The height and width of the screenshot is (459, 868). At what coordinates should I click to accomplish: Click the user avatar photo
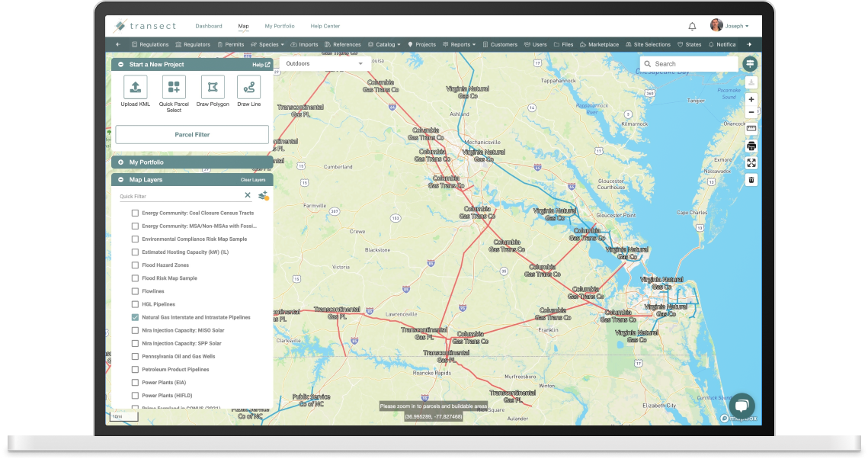716,25
